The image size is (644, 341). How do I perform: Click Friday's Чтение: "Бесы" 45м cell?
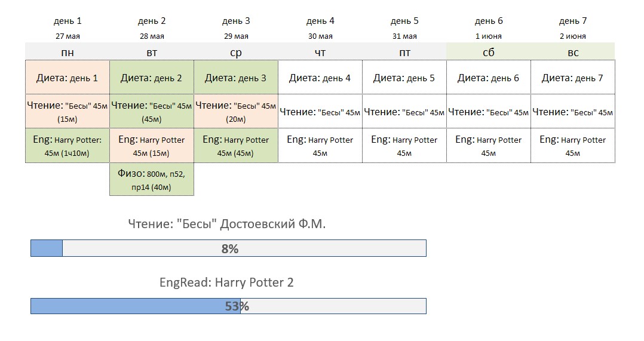point(404,112)
